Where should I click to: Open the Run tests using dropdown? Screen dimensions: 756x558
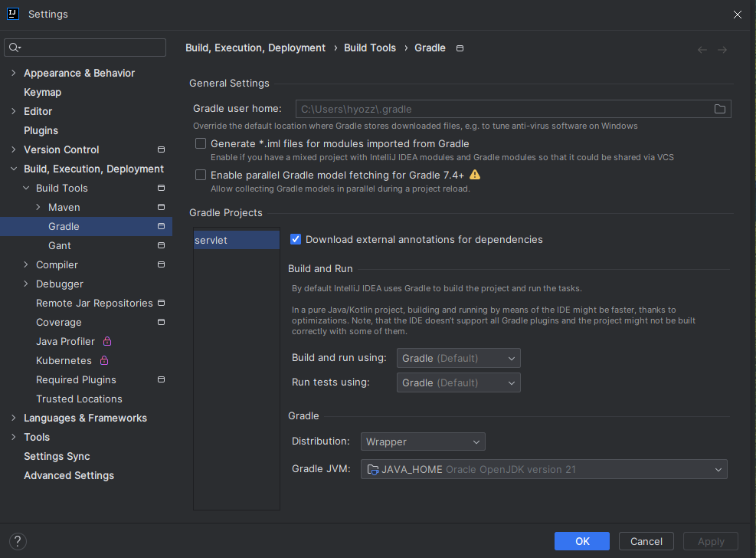click(x=459, y=382)
